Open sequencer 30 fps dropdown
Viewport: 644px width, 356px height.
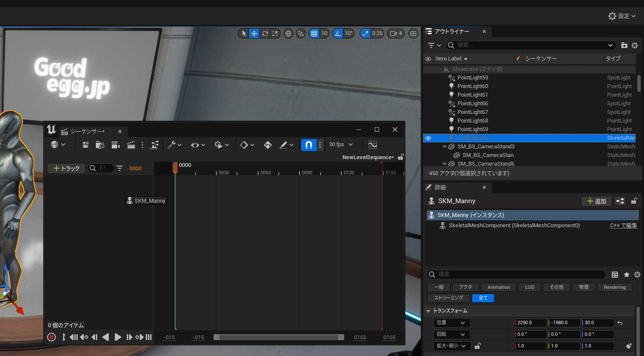pyautogui.click(x=341, y=145)
